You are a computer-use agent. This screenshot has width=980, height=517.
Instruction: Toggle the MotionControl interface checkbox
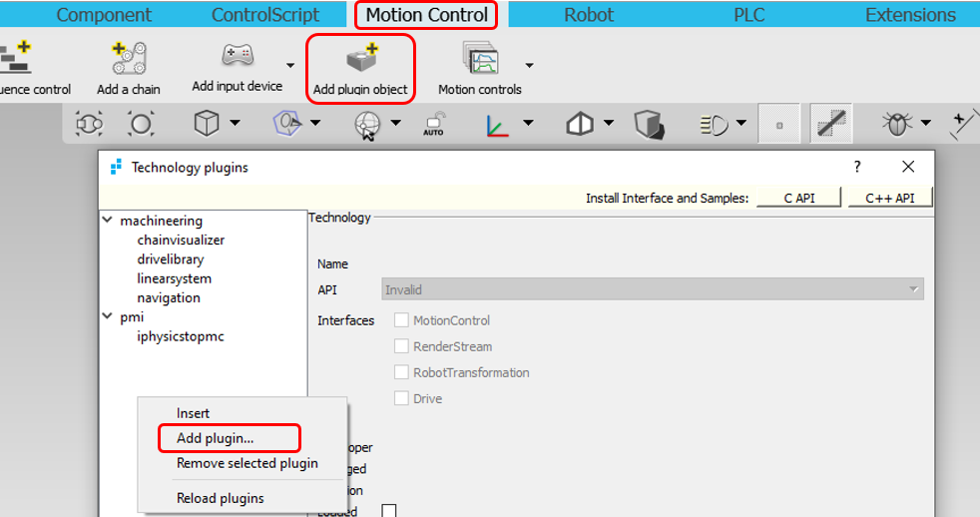(x=401, y=320)
